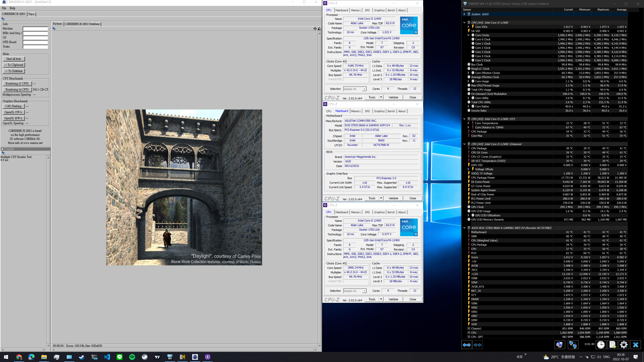The width and height of the screenshot is (644, 362).
Task: Open Tools dropdown arrow in top CPU-Z window
Action: (x=381, y=97)
